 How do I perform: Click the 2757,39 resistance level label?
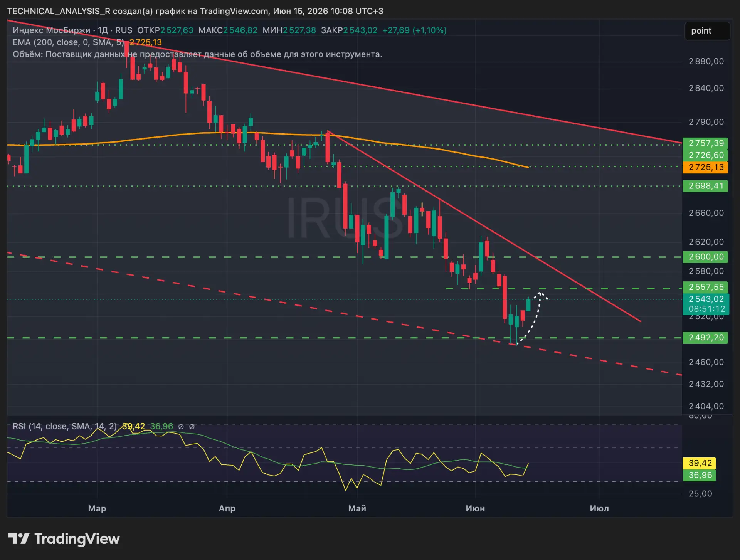tap(705, 143)
